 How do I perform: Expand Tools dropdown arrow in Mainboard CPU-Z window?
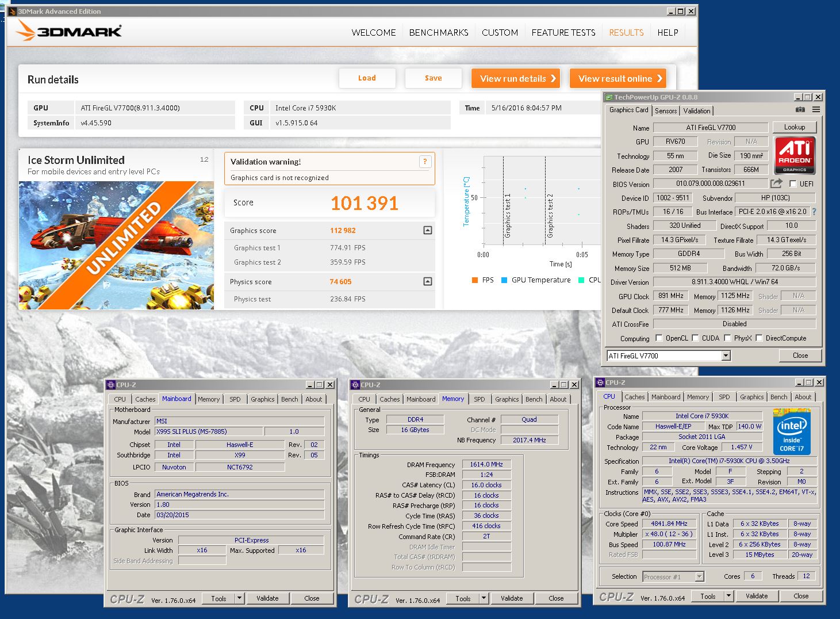(x=239, y=598)
